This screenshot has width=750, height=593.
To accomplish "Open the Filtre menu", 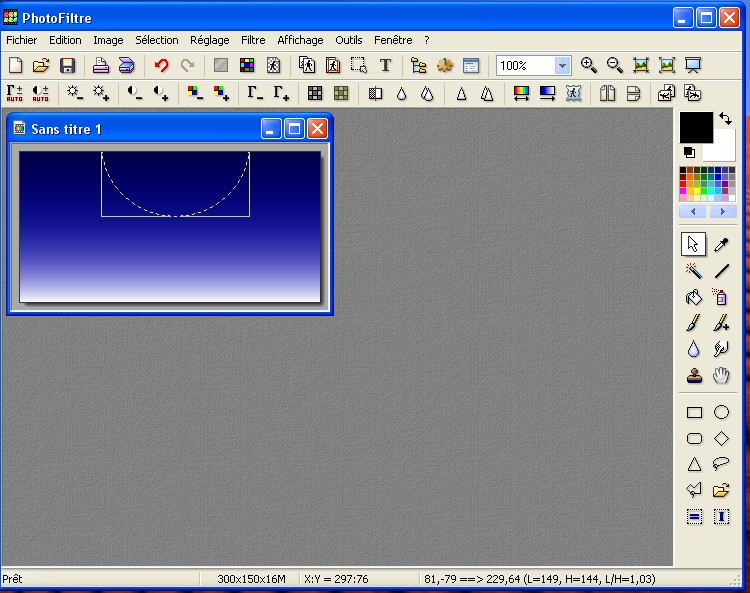I will tap(253, 40).
